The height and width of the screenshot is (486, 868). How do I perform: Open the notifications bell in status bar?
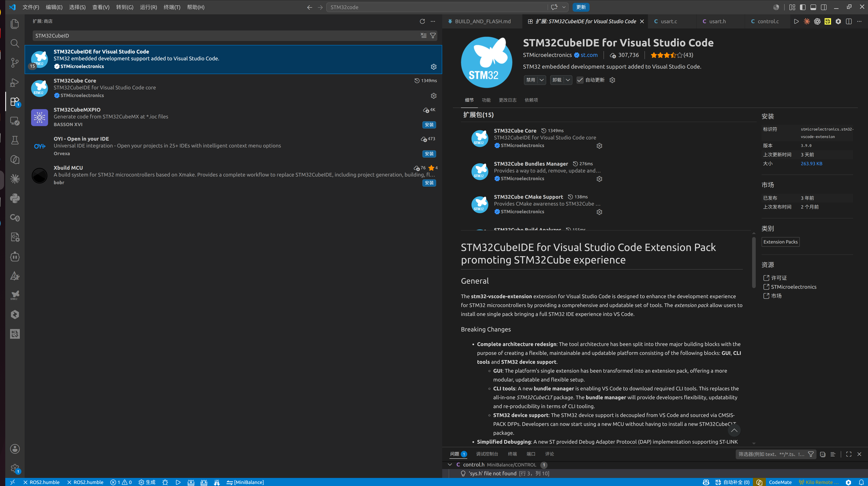coord(861,482)
